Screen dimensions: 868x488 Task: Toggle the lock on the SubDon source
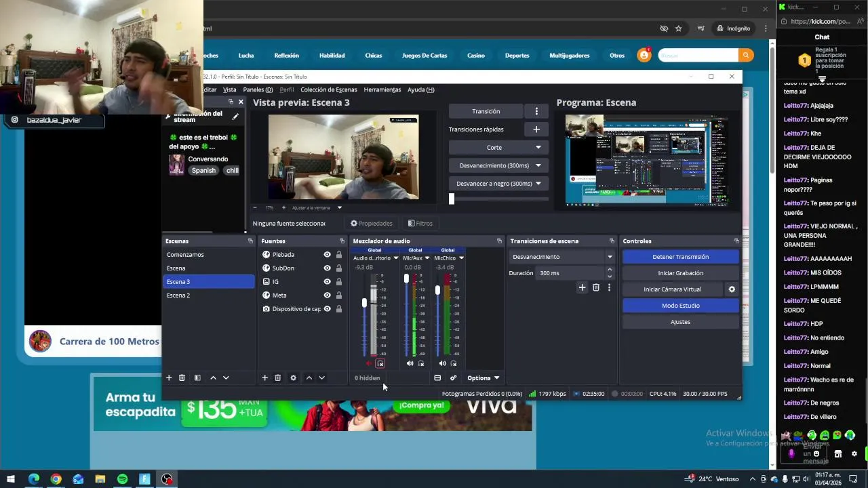(x=338, y=268)
